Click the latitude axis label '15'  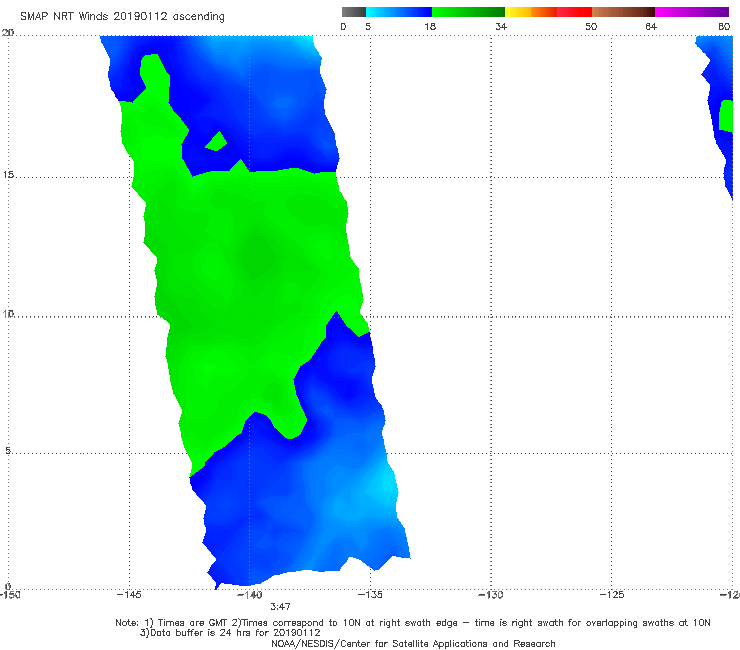coord(8,175)
